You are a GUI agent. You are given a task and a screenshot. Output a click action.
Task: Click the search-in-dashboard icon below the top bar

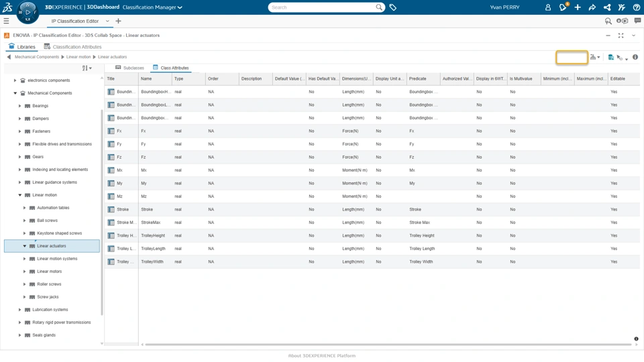click(608, 21)
